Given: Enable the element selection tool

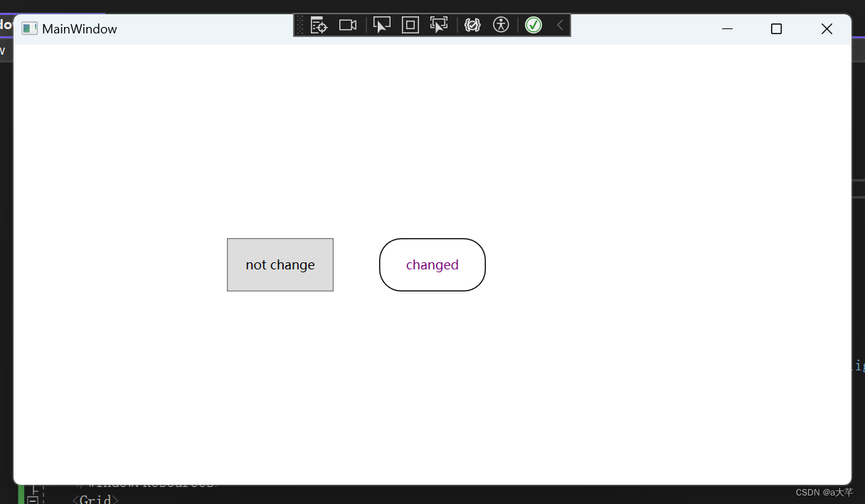Looking at the screenshot, I should pos(382,24).
